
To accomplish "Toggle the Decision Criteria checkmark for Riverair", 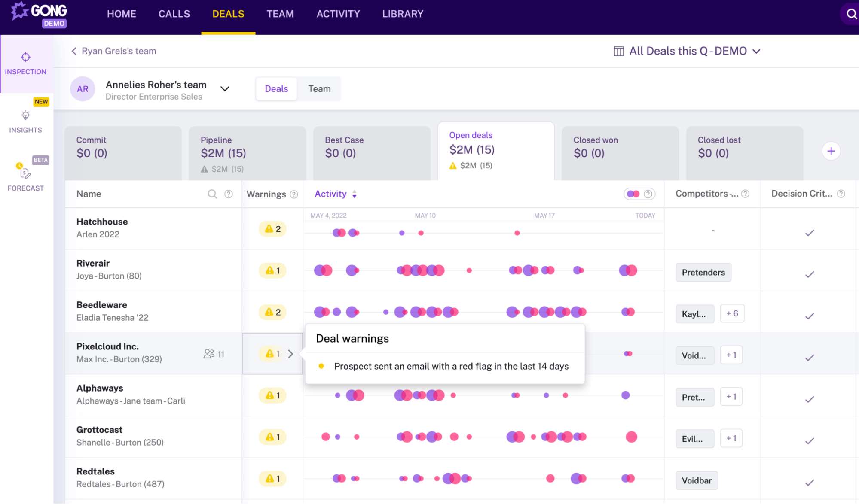I will coord(810,273).
